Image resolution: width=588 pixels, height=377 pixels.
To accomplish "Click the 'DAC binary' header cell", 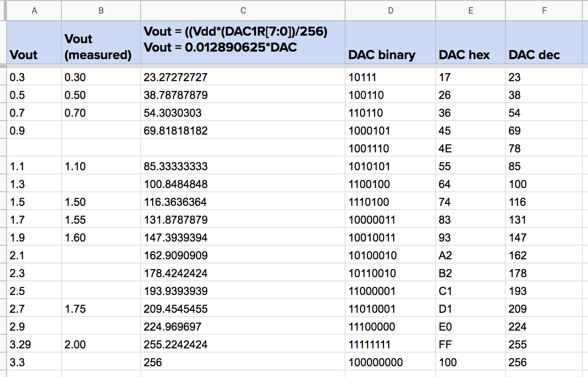I will pyautogui.click(x=391, y=42).
